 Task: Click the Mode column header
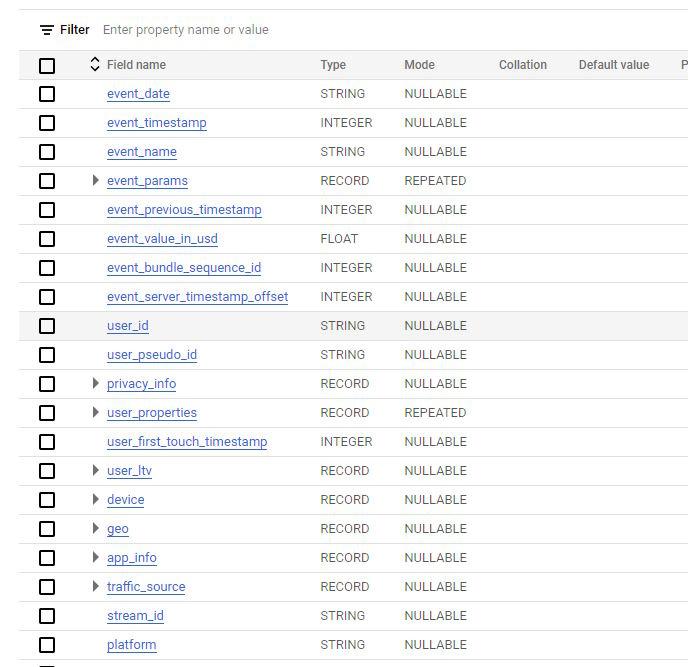(419, 65)
